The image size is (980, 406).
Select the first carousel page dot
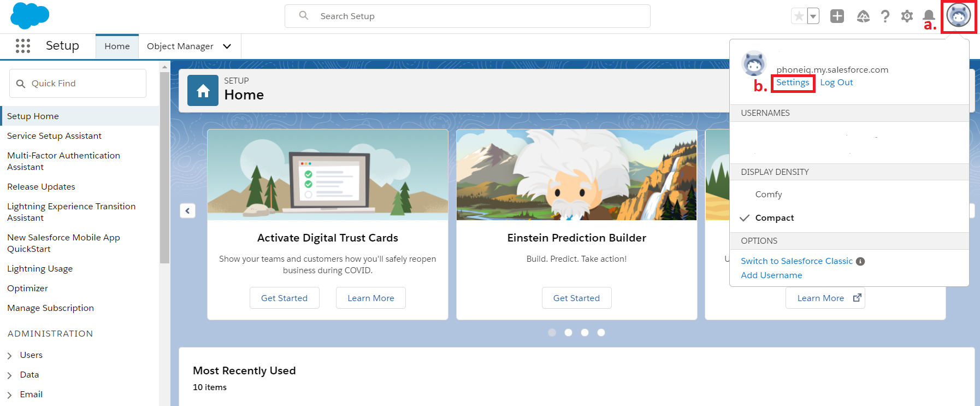(x=552, y=332)
